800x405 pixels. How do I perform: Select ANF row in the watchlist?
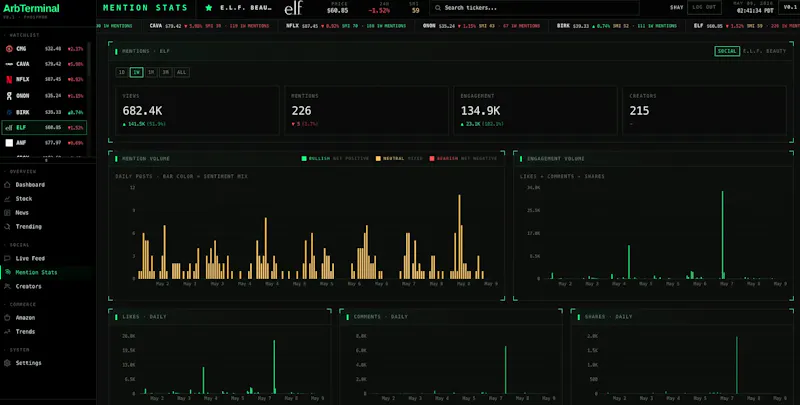click(x=44, y=143)
